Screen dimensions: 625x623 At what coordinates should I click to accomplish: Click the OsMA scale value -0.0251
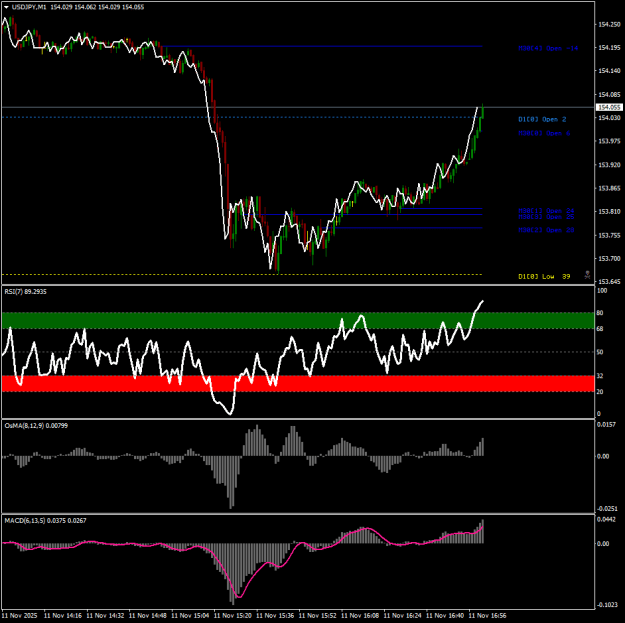click(607, 509)
